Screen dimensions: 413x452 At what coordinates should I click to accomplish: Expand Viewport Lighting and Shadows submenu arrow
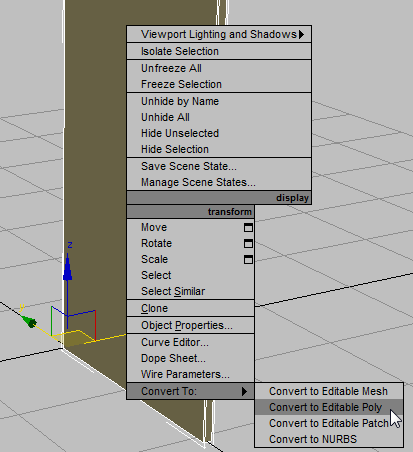301,34
